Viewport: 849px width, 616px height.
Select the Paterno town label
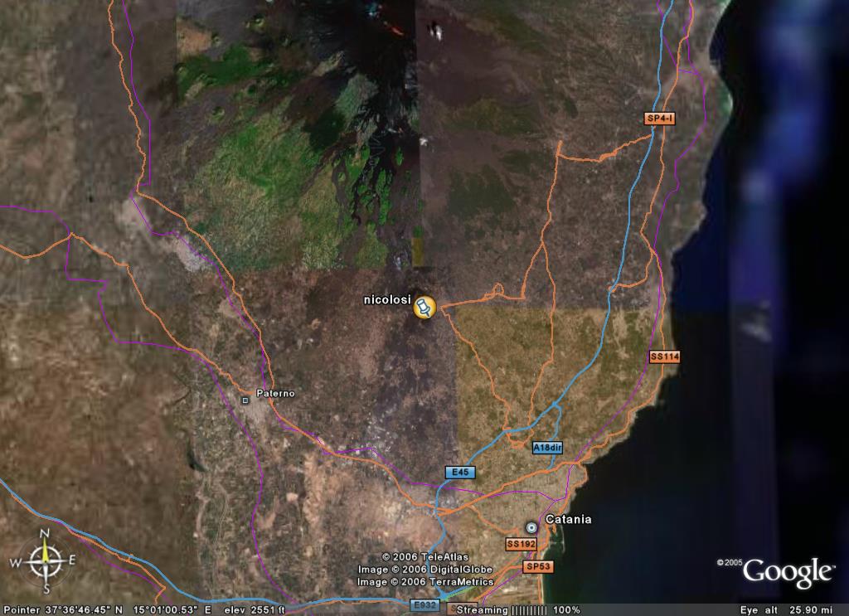point(275,394)
